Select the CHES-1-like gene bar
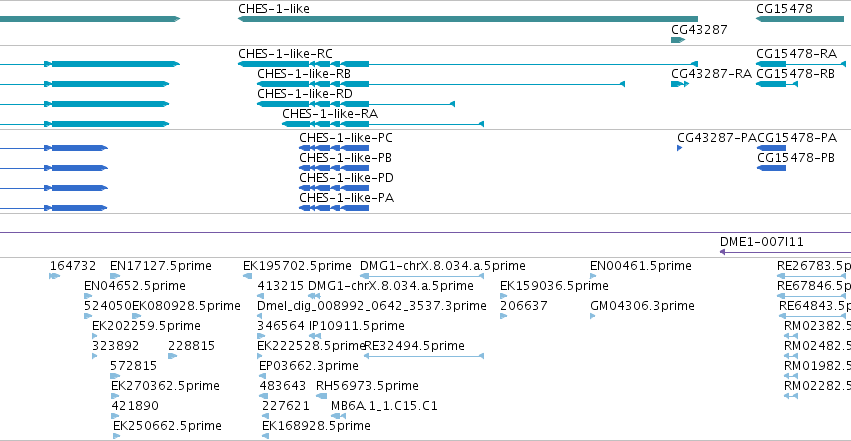 tap(468, 19)
